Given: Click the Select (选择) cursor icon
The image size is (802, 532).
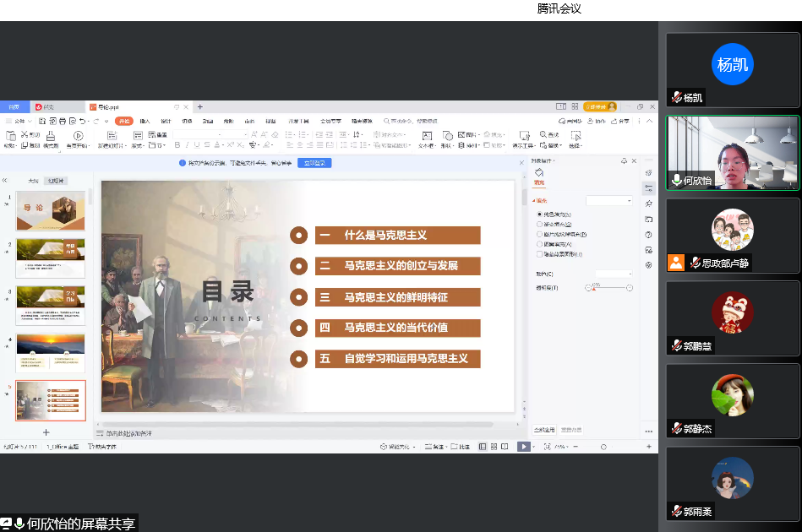Looking at the screenshot, I should (576, 135).
